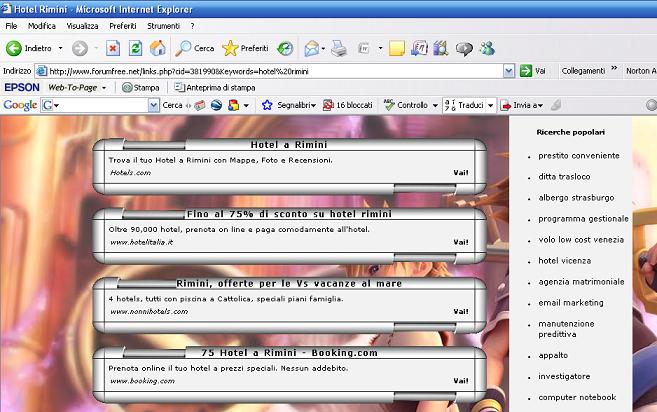The width and height of the screenshot is (657, 412).
Task: Run the Controllo spell check
Action: click(x=406, y=105)
